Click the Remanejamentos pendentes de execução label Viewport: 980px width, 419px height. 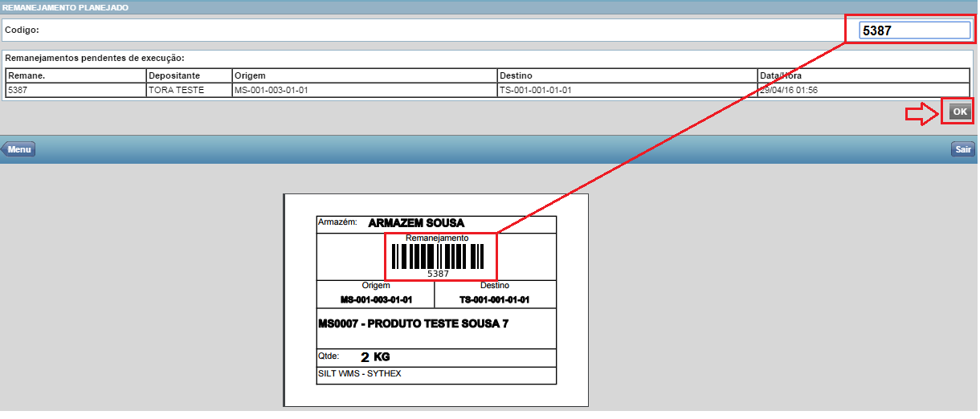tap(95, 58)
